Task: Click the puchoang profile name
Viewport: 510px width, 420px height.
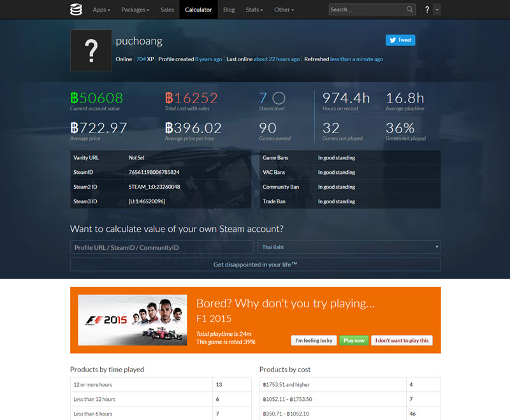Action: (x=139, y=41)
